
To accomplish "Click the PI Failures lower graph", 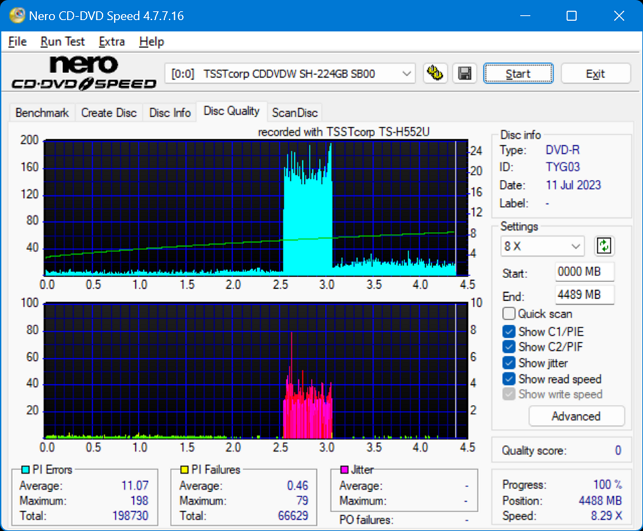I will click(x=256, y=371).
